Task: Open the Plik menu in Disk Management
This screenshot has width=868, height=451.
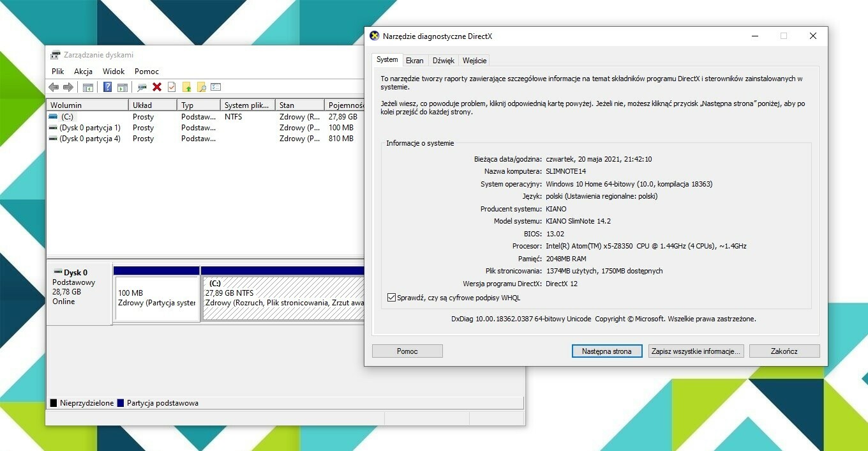Action: coord(58,72)
